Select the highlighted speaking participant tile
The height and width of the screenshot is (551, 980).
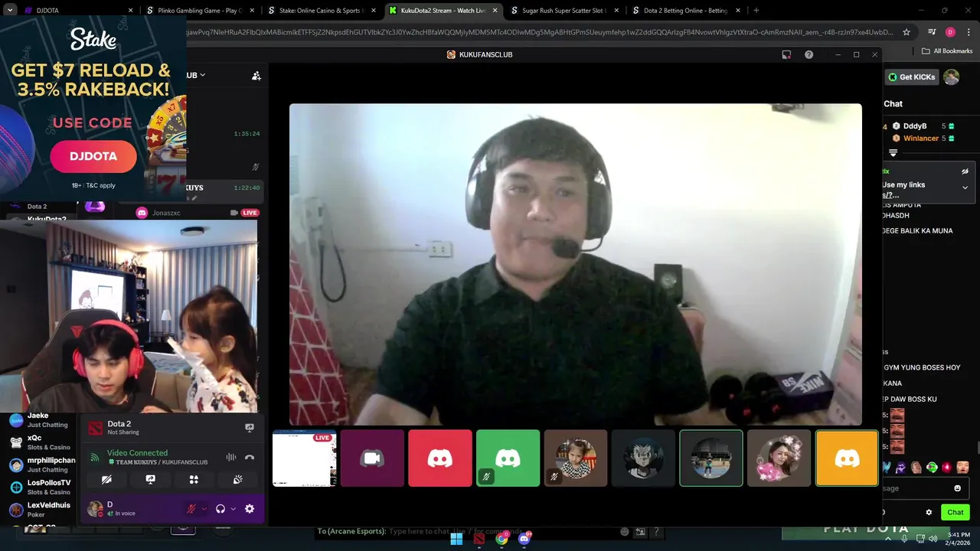coord(711,458)
